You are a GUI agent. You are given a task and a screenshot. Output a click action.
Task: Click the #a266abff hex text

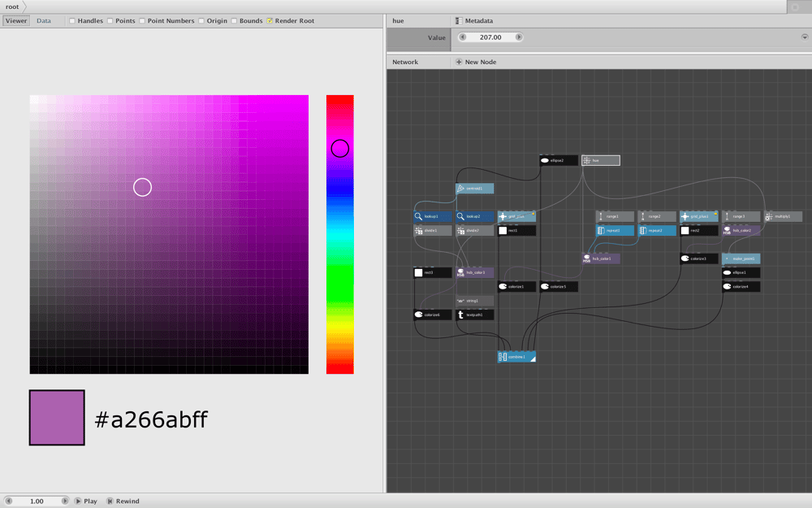click(151, 419)
